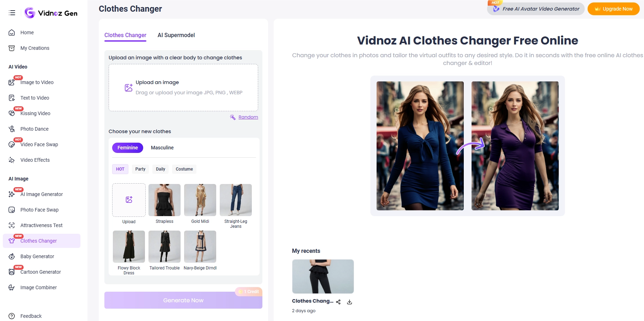Open Text to Video from the sidebar icon

[x=12, y=98]
